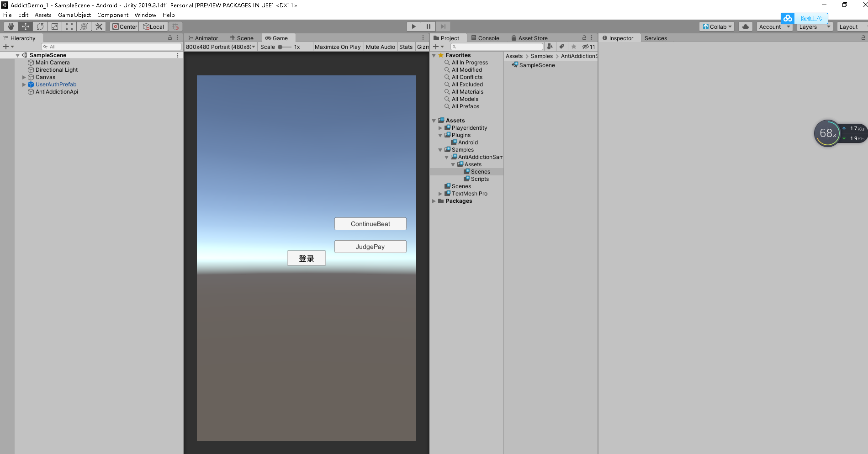Toggle Mute Audio in Game view

tap(381, 47)
